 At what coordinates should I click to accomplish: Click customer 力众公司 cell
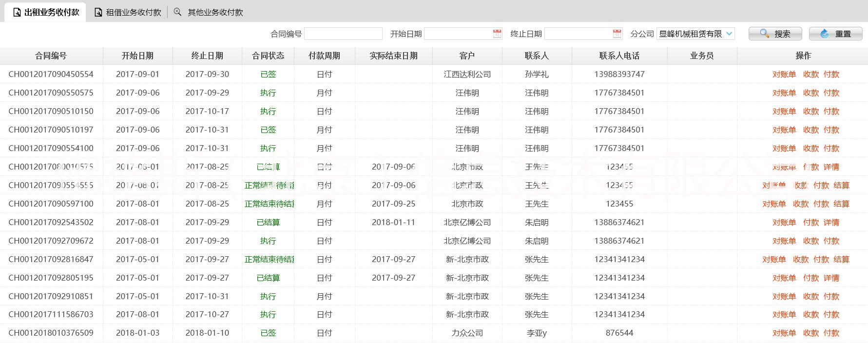pos(467,333)
